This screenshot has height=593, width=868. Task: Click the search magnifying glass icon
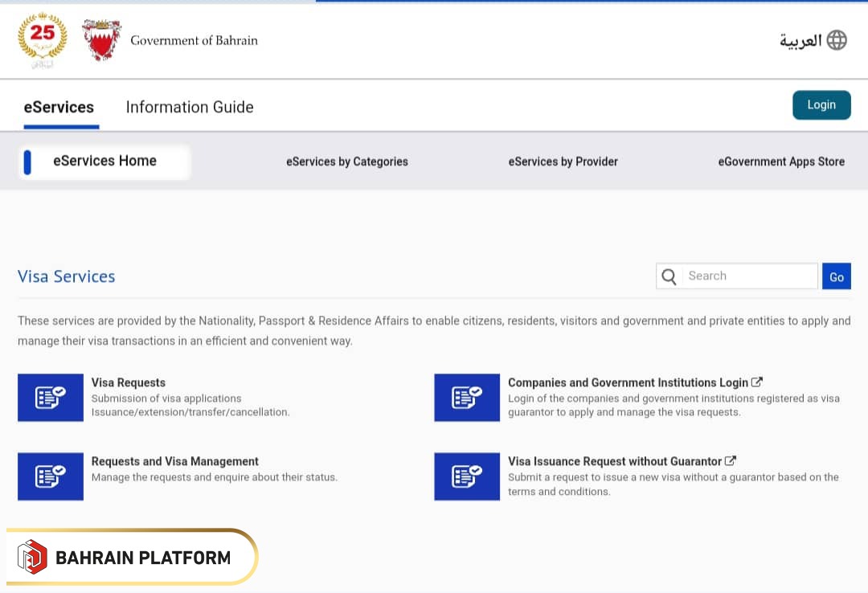(x=669, y=276)
